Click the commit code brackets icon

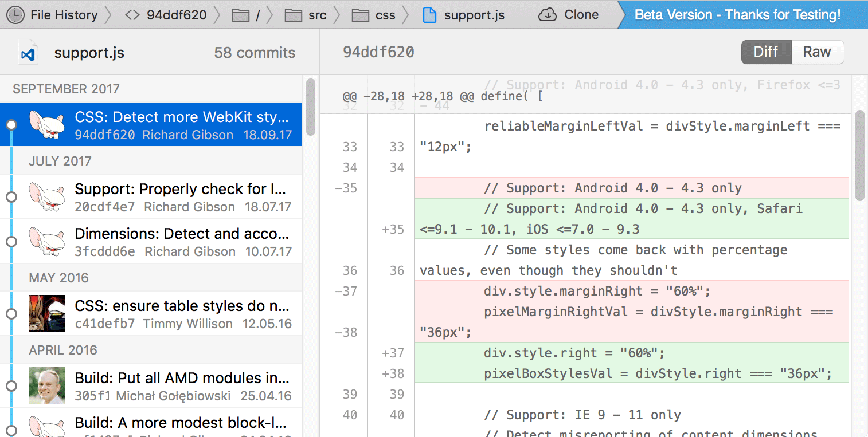(x=132, y=15)
